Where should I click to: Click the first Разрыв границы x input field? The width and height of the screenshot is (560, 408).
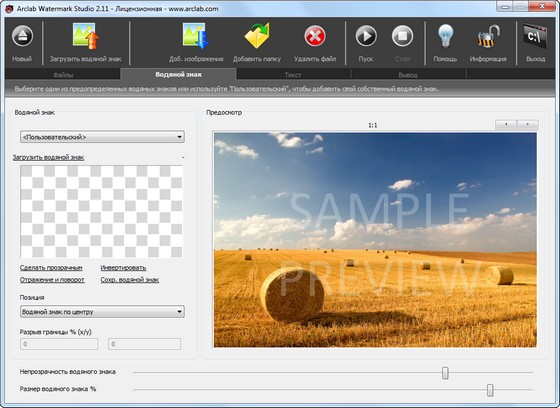[x=59, y=344]
